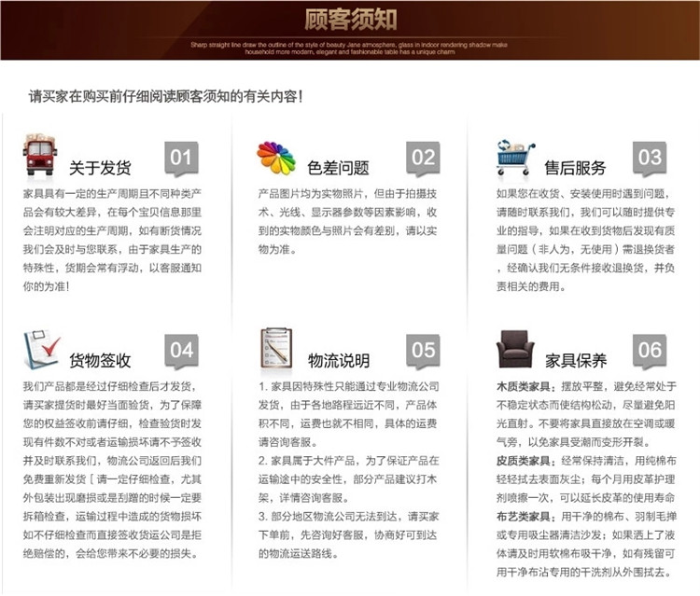Click the shopping cart icon
700x596 pixels.
point(515,157)
